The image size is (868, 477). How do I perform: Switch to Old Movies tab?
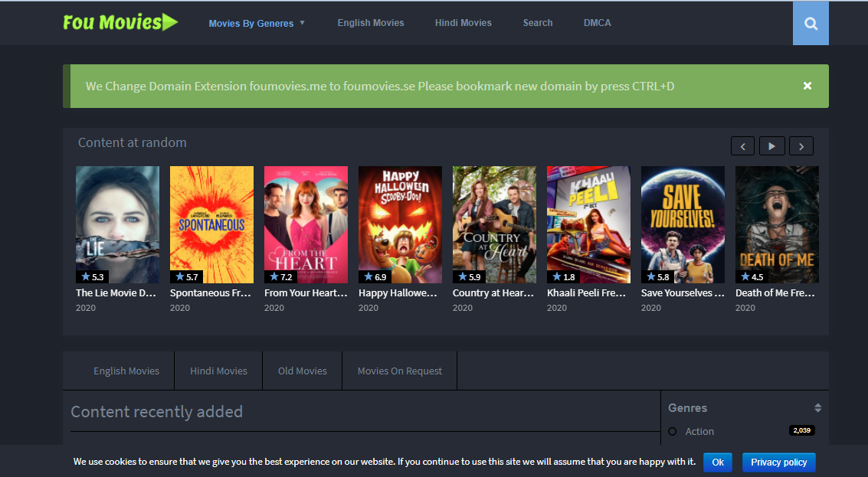coord(303,371)
